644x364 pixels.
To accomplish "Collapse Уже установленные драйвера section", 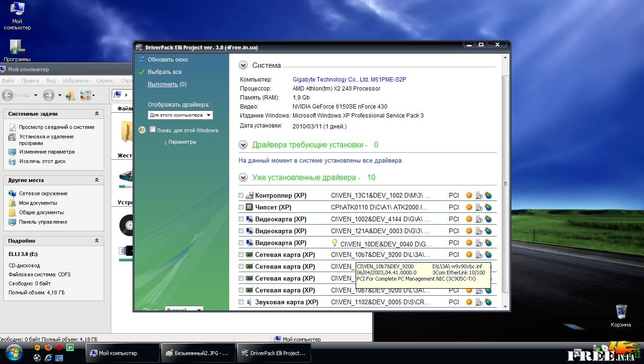I will point(243,178).
